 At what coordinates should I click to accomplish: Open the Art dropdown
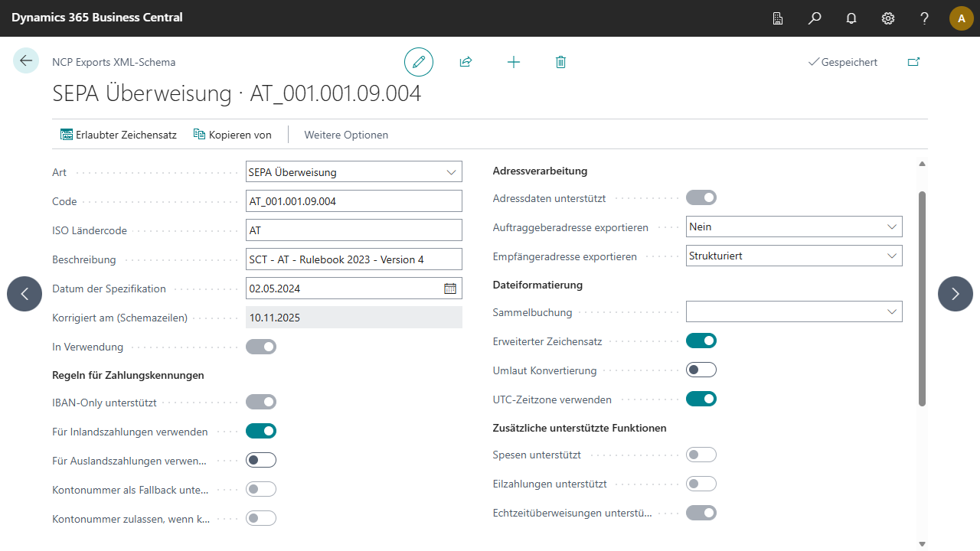[x=354, y=172]
